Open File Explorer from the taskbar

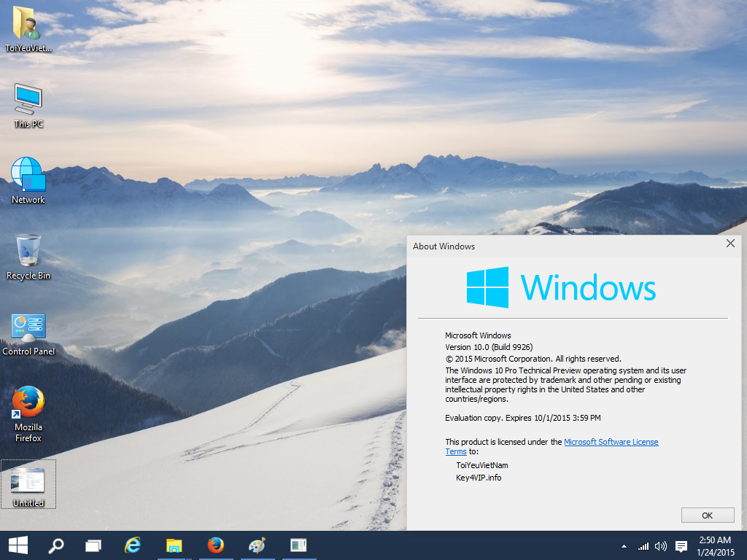click(x=174, y=545)
